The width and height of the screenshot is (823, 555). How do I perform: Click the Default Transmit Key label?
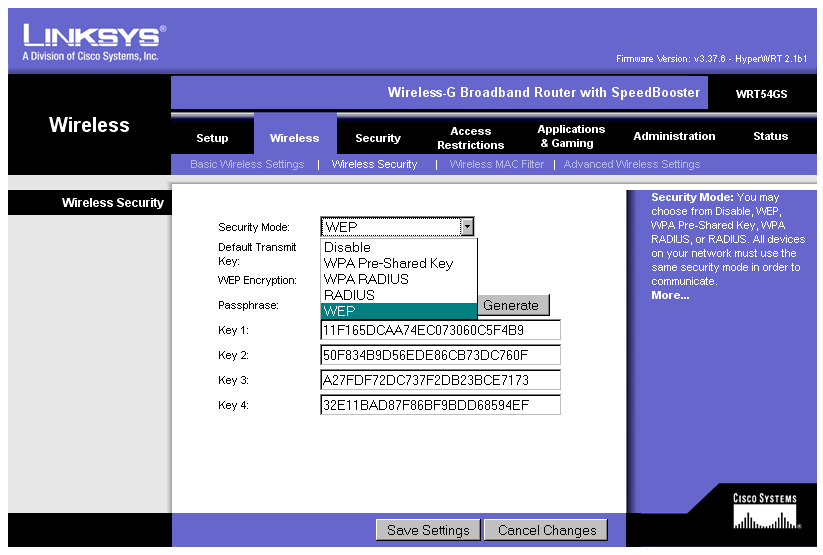tap(257, 254)
